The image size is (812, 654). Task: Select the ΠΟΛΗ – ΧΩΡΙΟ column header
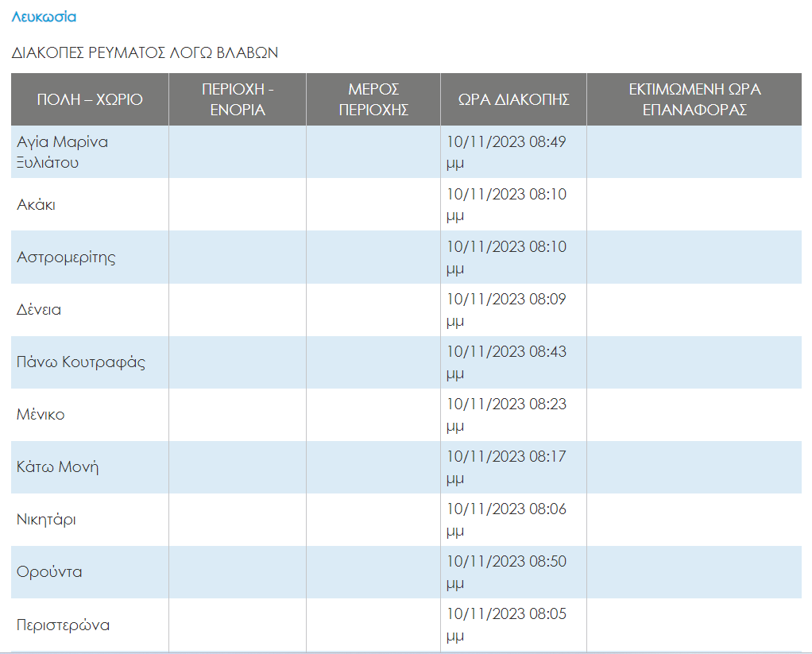click(90, 99)
